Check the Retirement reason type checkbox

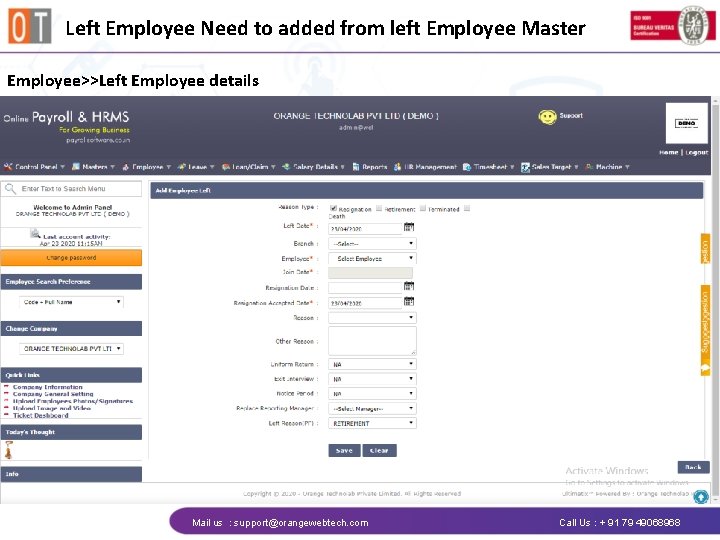click(x=379, y=208)
